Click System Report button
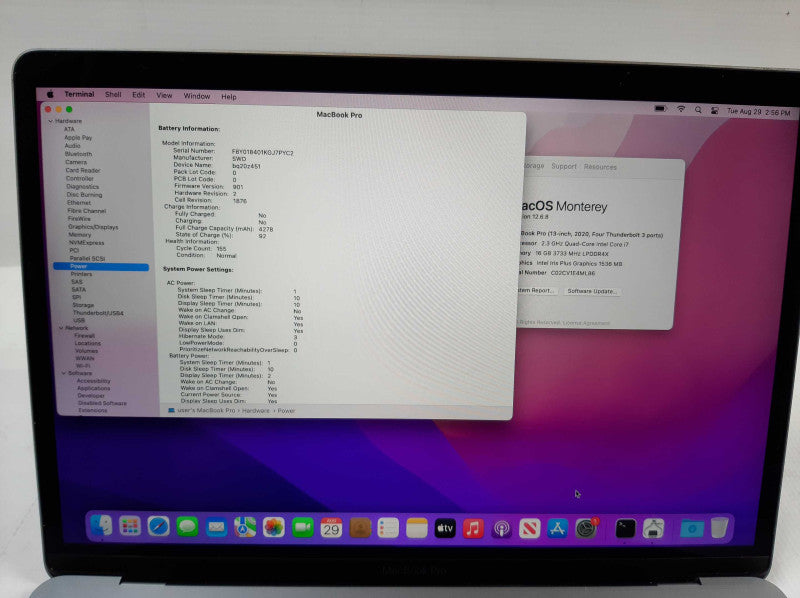 pyautogui.click(x=535, y=290)
